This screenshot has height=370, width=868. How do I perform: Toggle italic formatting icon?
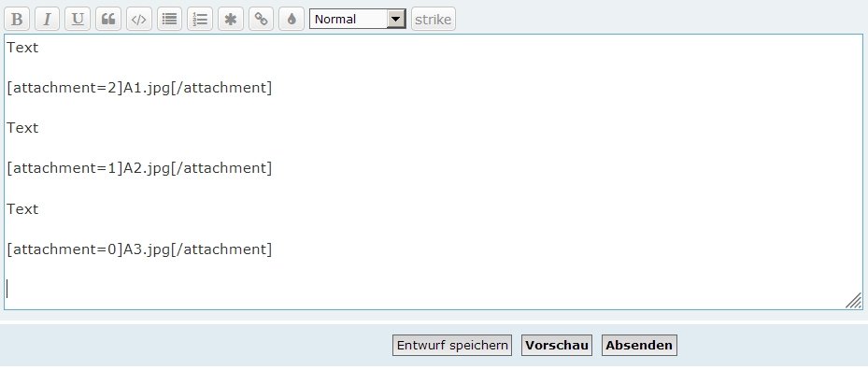tap(47, 20)
